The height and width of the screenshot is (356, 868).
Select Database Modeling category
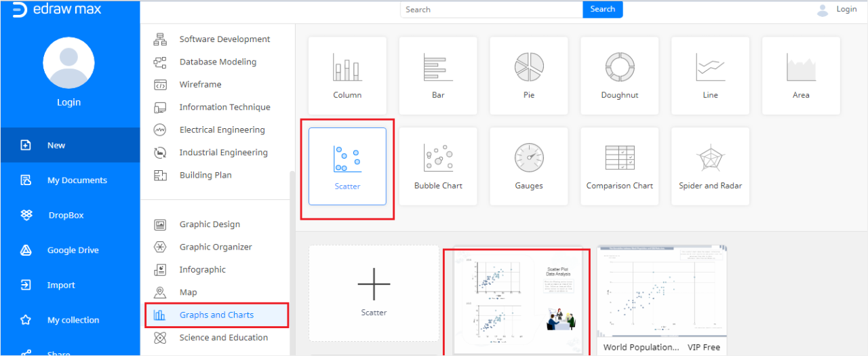tap(217, 62)
